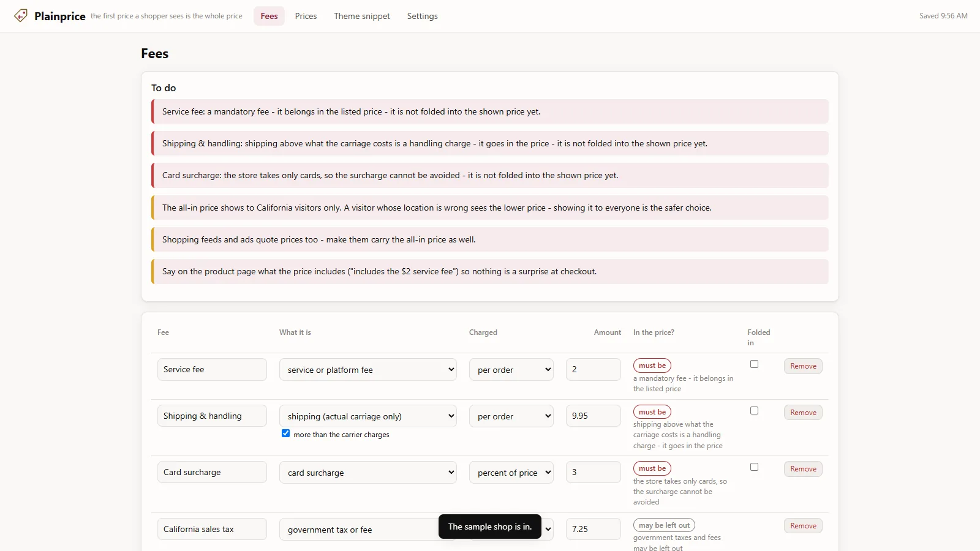Open the Fees tab
Image resolution: width=980 pixels, height=551 pixels.
tap(269, 16)
